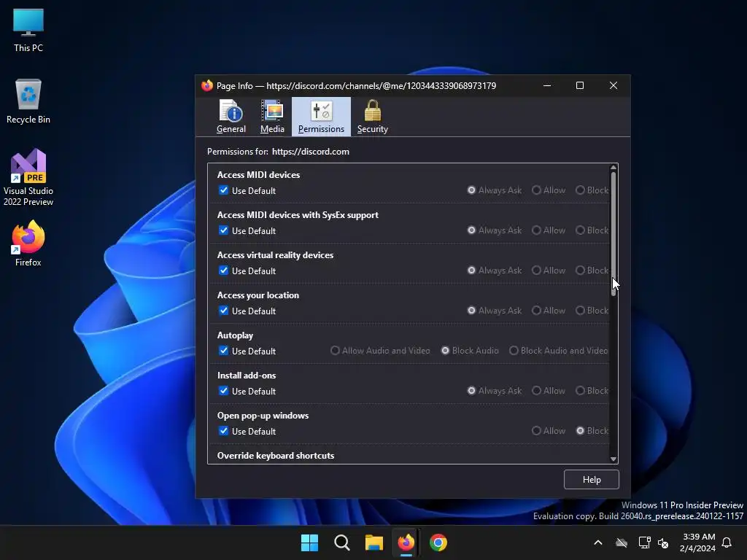This screenshot has height=560, width=747.
Task: Switch to the General tab
Action: [231, 117]
